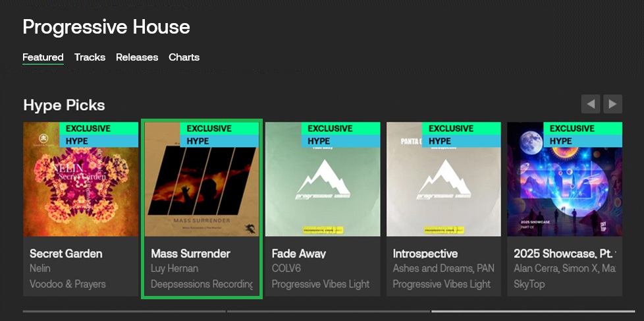Select the Charts tab
The width and height of the screenshot is (644, 321).
(x=184, y=57)
